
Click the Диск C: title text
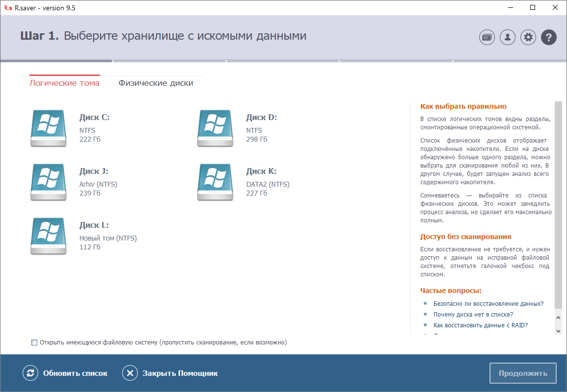94,118
